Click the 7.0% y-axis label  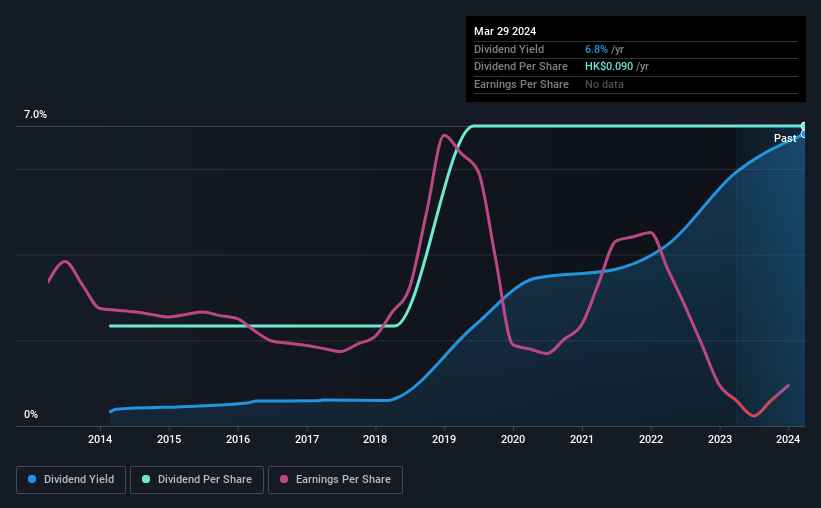point(35,115)
